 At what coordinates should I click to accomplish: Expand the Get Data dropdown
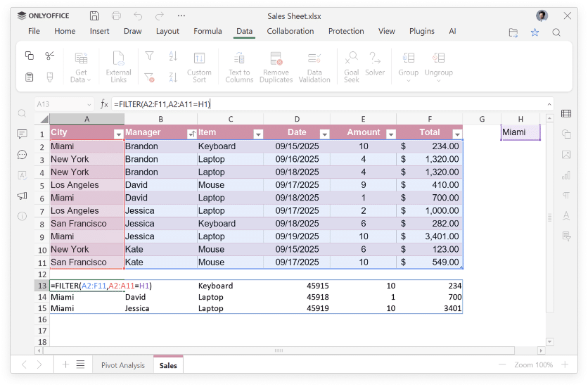point(81,67)
